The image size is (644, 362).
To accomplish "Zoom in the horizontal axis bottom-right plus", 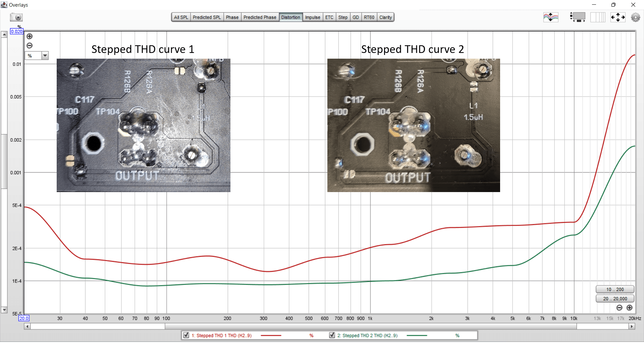I will 630,308.
